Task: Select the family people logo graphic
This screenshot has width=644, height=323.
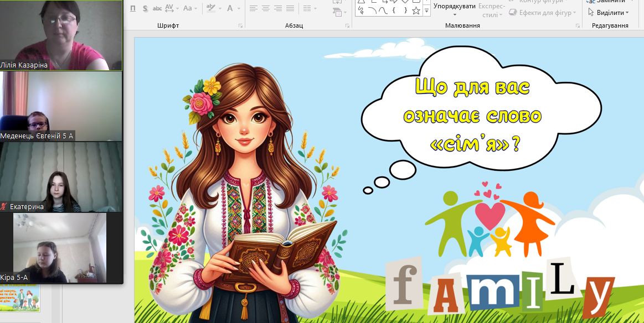Action: (x=490, y=220)
